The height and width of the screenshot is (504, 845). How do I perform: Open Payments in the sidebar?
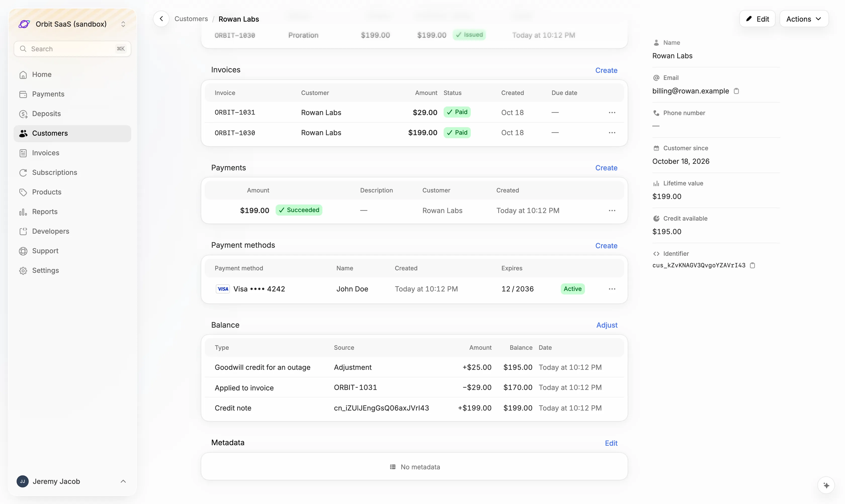[72, 94]
